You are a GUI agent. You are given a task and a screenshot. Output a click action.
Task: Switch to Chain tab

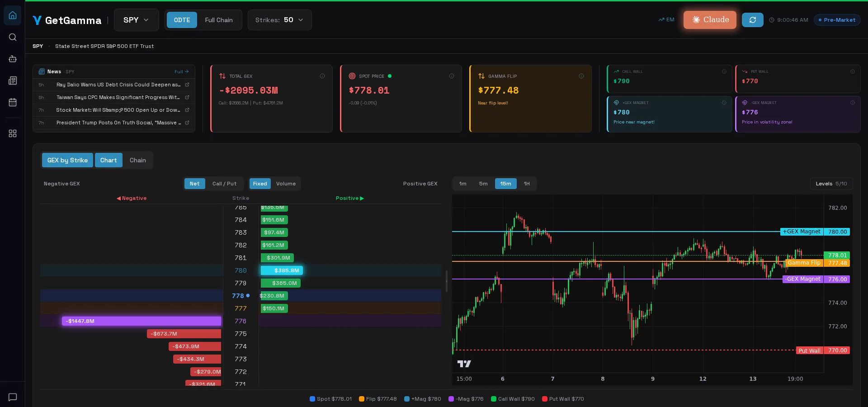click(138, 160)
